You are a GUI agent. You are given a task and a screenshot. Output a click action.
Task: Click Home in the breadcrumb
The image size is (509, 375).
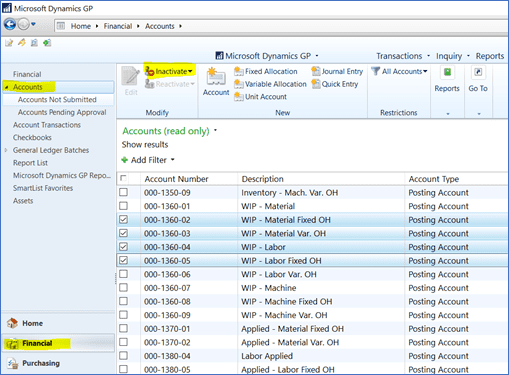[81, 26]
